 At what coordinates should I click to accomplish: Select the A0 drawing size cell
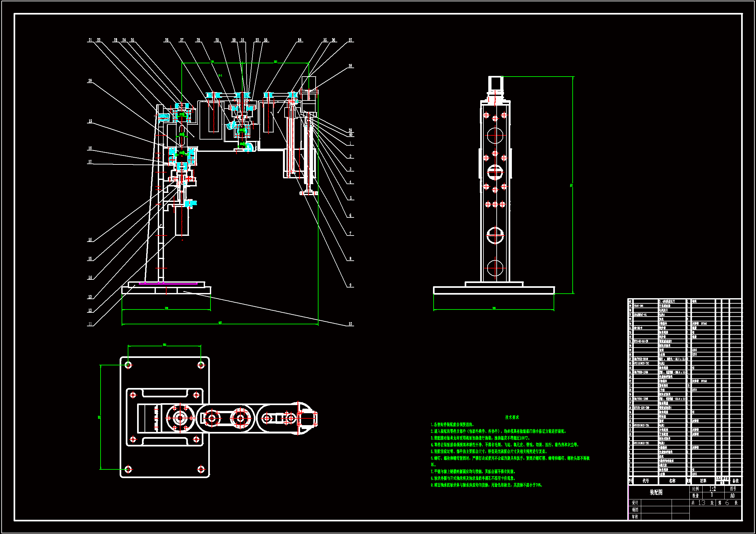(x=732, y=496)
